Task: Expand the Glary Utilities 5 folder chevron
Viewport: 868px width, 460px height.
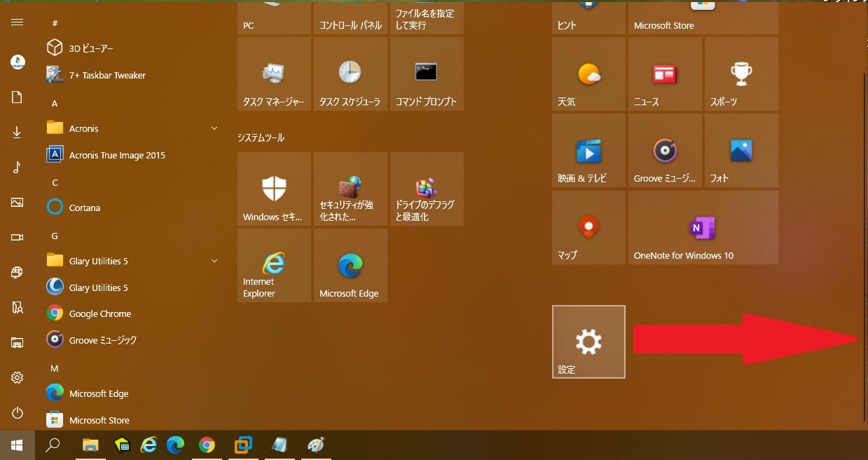Action: pyautogui.click(x=214, y=261)
